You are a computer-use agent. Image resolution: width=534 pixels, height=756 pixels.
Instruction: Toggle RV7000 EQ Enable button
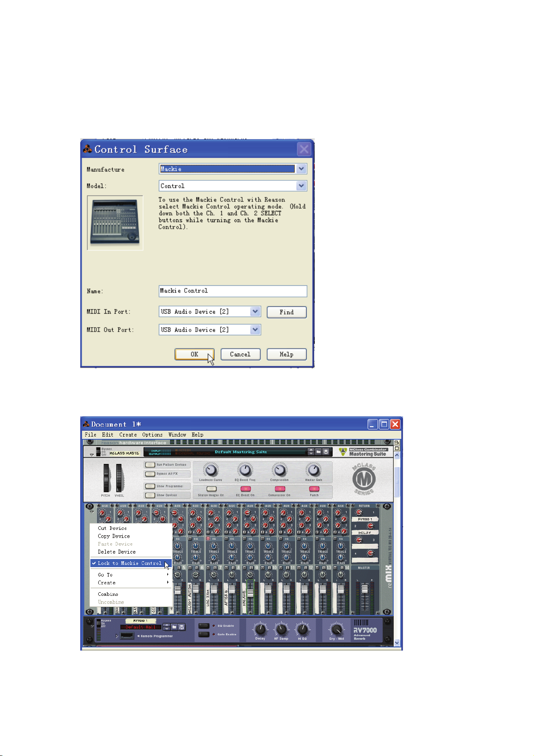click(x=204, y=625)
